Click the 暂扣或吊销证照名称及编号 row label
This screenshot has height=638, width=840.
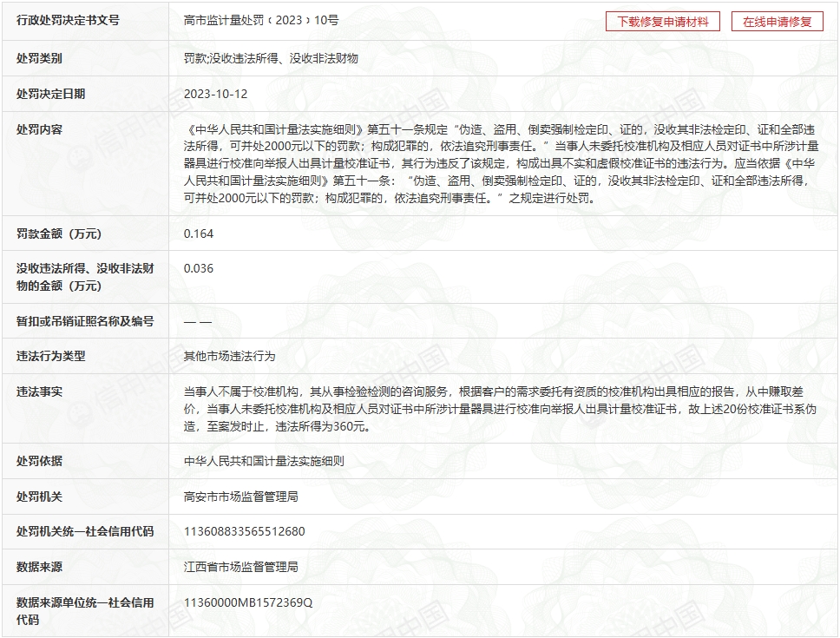coord(85,321)
